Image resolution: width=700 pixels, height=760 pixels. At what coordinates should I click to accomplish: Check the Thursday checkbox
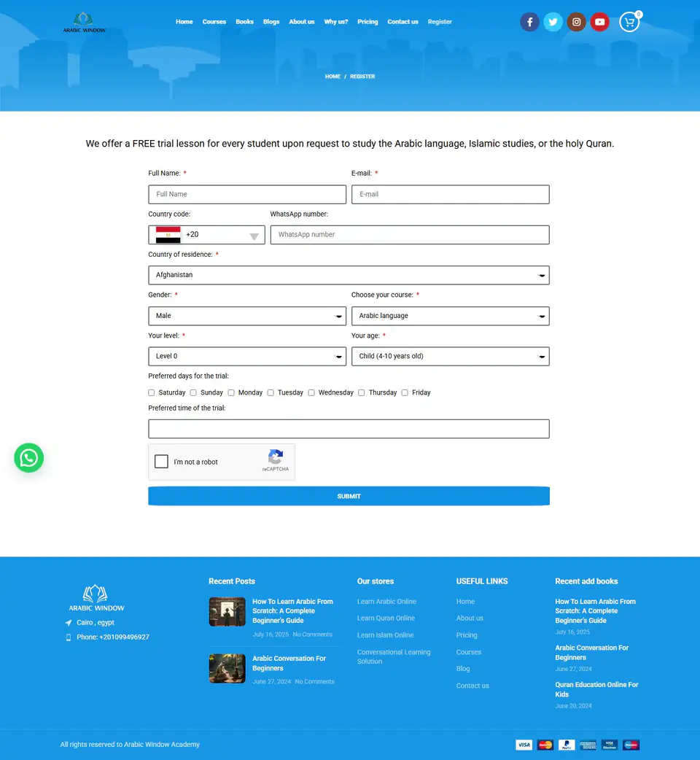pyautogui.click(x=362, y=392)
